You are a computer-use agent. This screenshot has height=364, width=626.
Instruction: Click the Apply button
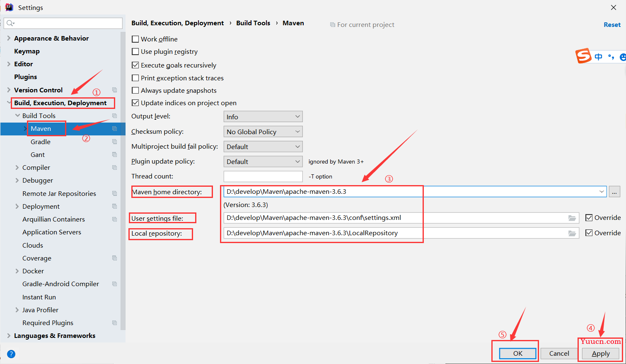601,353
